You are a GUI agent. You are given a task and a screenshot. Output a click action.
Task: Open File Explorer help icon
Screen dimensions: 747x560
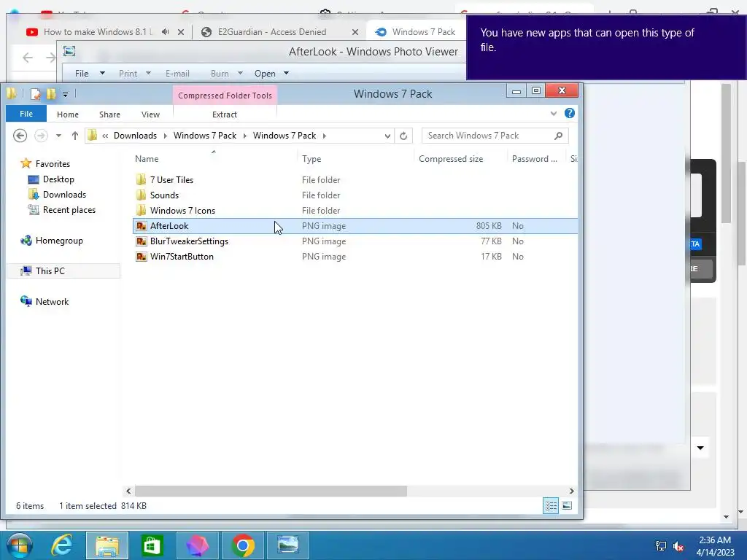pos(569,113)
